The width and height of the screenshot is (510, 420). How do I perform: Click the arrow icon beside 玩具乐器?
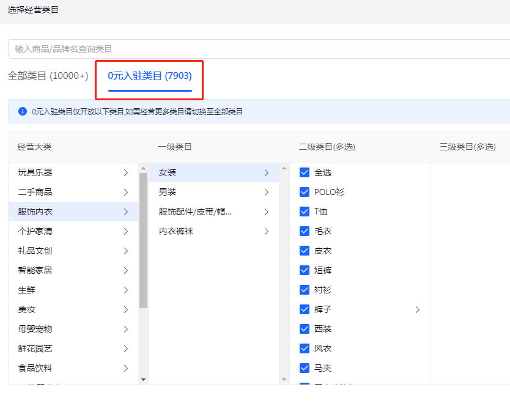pyautogui.click(x=126, y=173)
